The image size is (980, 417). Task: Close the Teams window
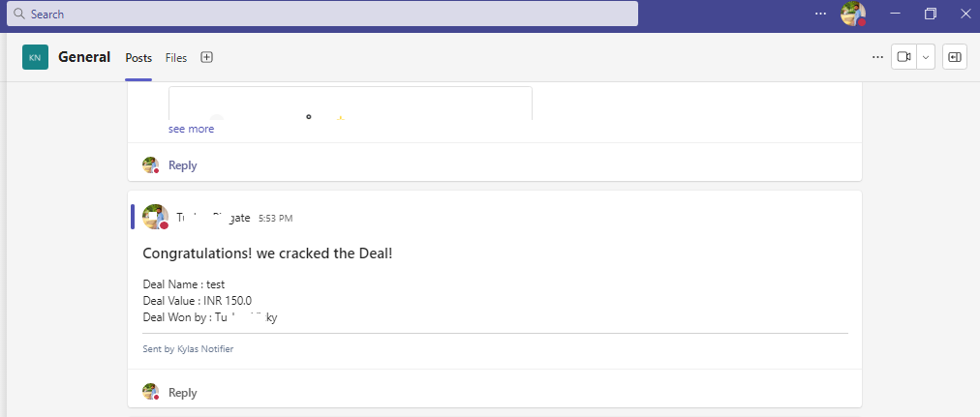point(965,14)
